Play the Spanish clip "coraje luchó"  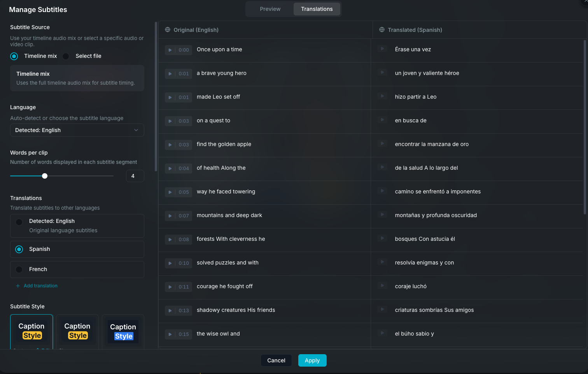382,287
